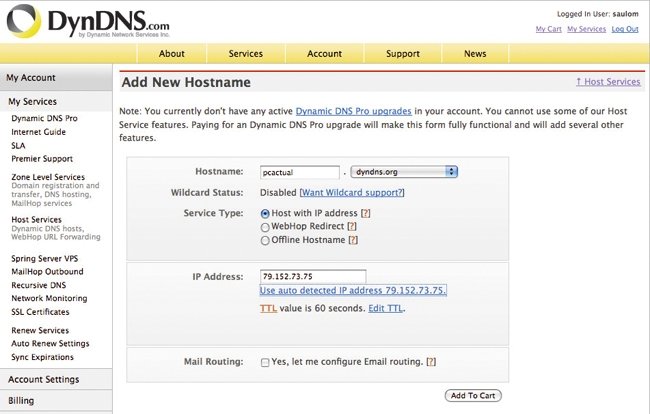Click the Add New Hostname heading
This screenshot has width=650, height=414.
click(x=186, y=82)
